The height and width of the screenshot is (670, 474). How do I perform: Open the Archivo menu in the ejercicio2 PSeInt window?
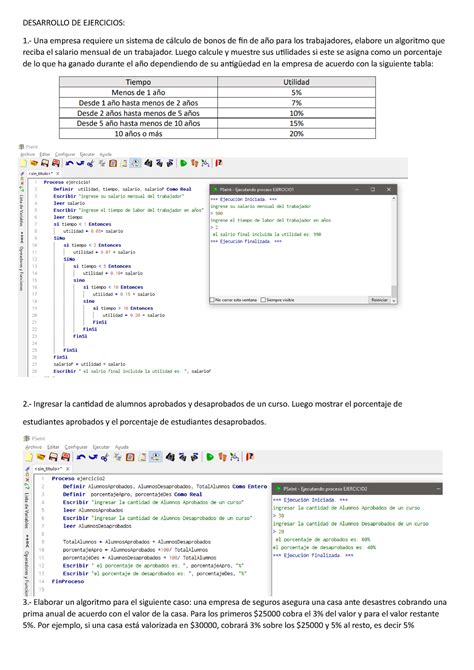[33, 447]
